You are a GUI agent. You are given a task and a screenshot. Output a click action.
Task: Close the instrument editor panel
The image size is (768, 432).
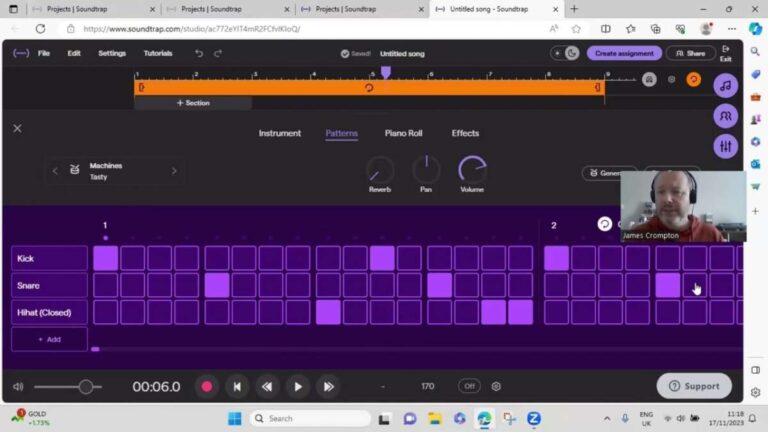point(18,128)
